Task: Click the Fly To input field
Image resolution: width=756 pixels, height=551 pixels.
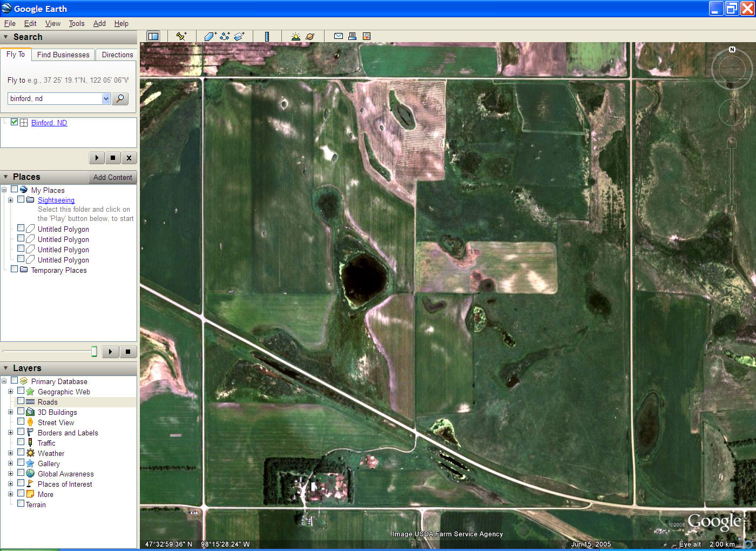Action: (55, 98)
